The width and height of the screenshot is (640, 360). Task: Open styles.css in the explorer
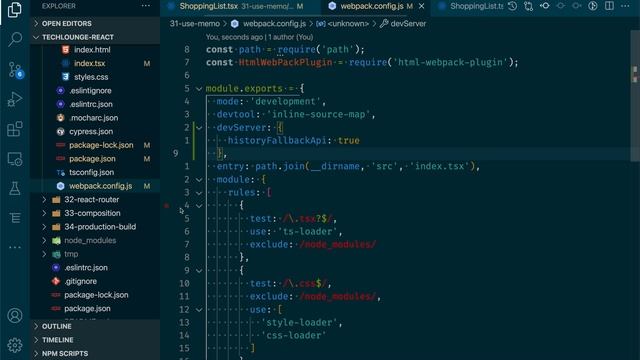point(91,77)
